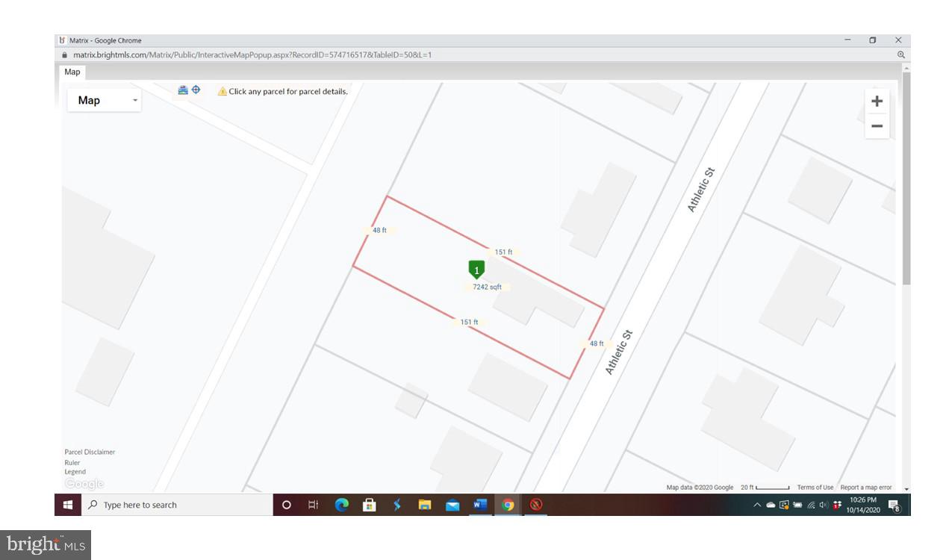The image size is (952, 560).
Task: Click the browser zoom magnifier icon
Action: [x=900, y=55]
